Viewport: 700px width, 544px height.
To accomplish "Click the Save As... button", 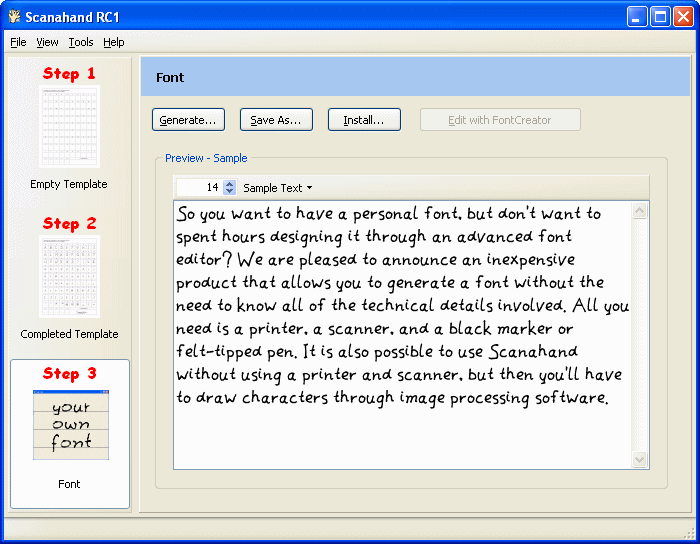I will tap(276, 120).
